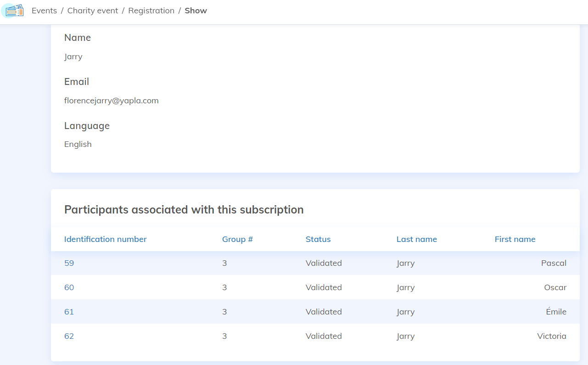588x365 pixels.
Task: Click the first name Pascal cell
Action: (x=554, y=263)
